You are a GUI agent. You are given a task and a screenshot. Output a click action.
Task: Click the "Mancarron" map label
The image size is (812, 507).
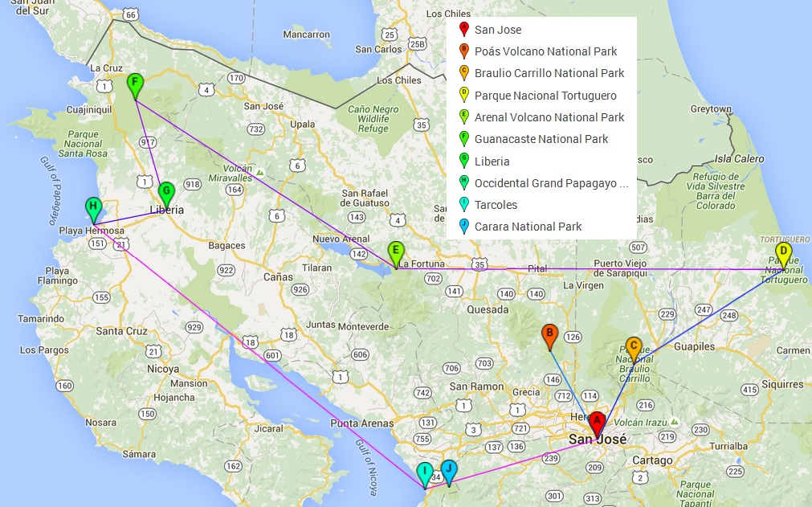coord(307,35)
